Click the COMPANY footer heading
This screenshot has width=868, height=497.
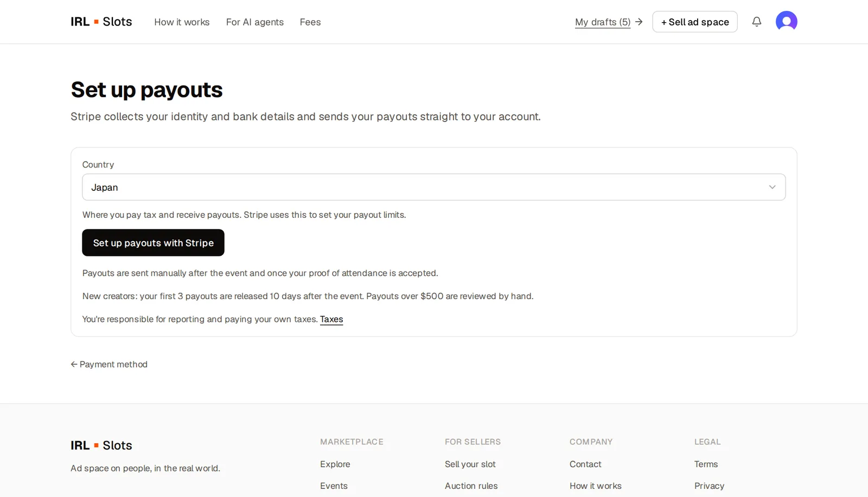pyautogui.click(x=591, y=442)
